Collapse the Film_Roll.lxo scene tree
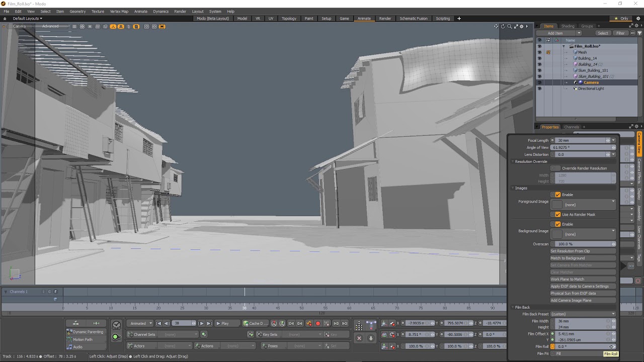The height and width of the screenshot is (362, 644). 563,46
